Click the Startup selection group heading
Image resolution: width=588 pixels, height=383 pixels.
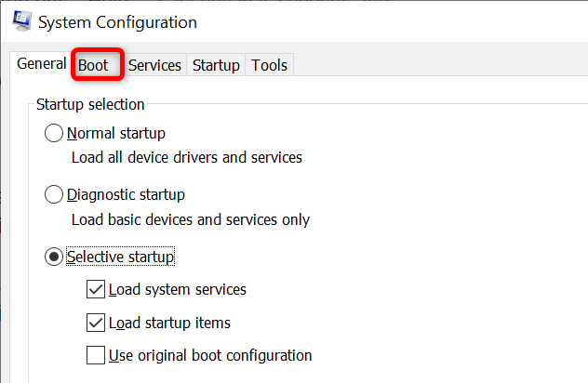tap(90, 104)
